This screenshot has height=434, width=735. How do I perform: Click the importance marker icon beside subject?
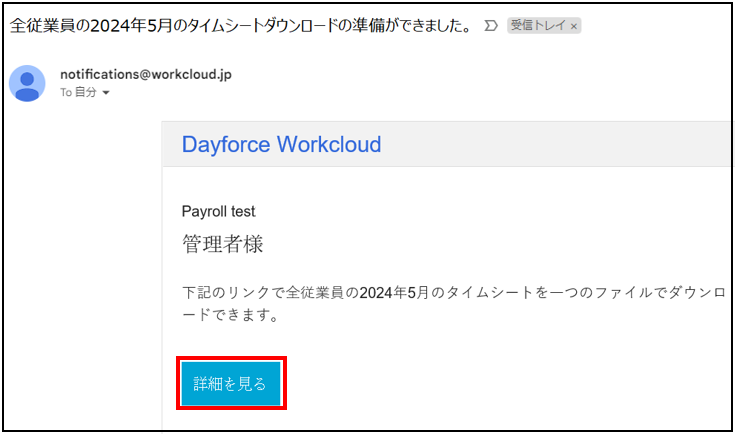(491, 25)
